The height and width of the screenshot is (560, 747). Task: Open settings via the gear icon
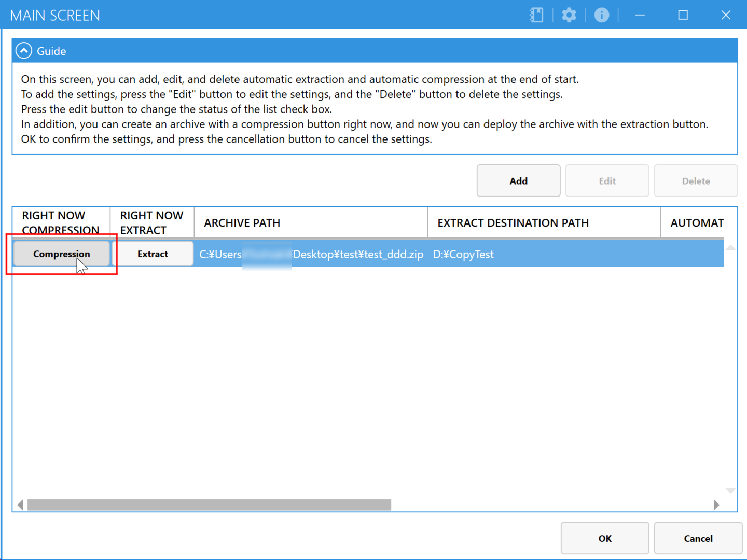(569, 15)
